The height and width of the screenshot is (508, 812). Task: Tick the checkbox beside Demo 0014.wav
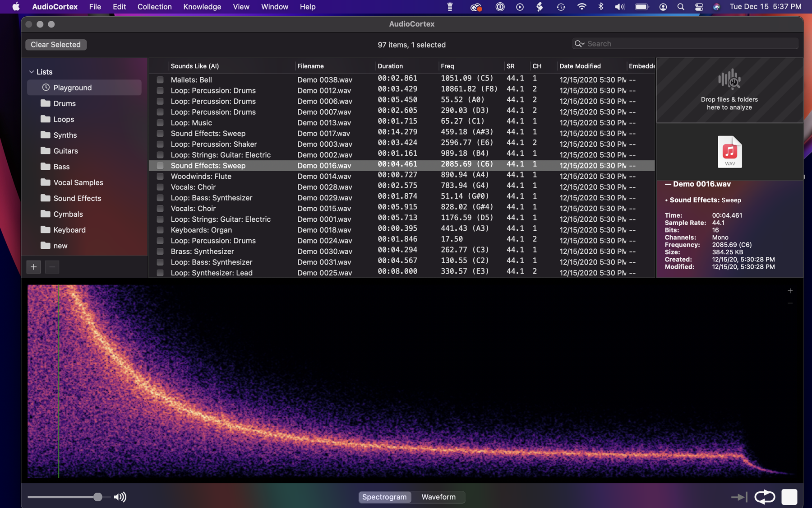click(160, 177)
